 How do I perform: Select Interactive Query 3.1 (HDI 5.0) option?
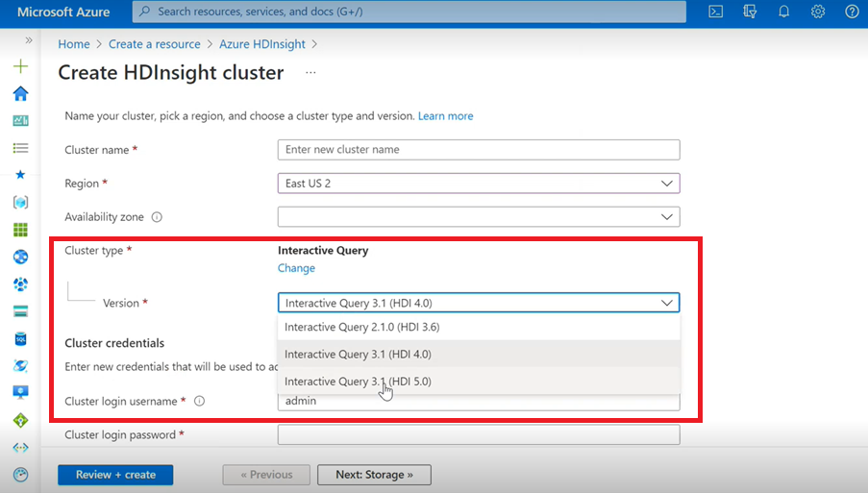[x=479, y=382]
